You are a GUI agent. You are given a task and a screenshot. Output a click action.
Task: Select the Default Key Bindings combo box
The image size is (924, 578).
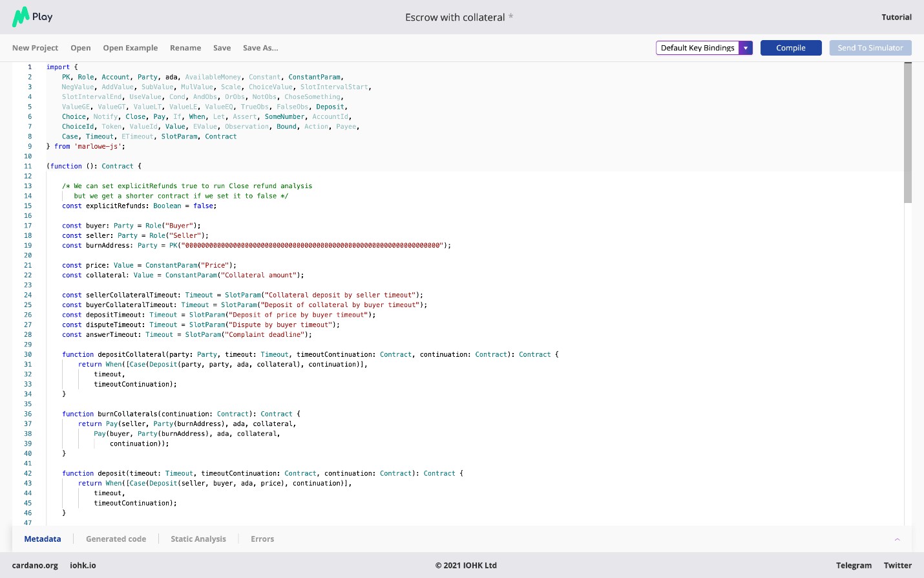click(704, 48)
